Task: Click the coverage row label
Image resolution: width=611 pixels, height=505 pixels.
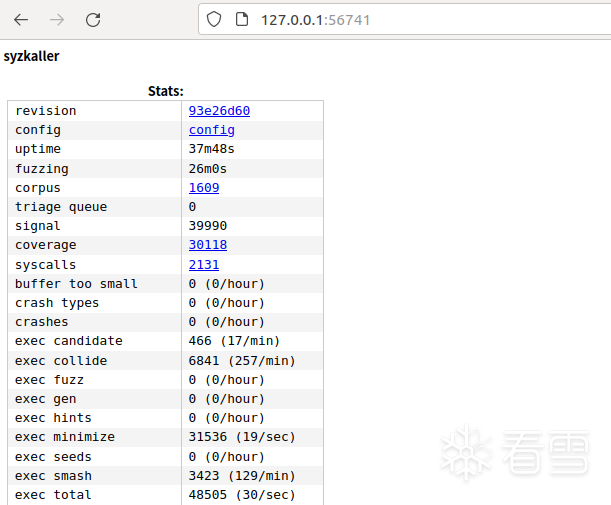Action: pos(46,245)
